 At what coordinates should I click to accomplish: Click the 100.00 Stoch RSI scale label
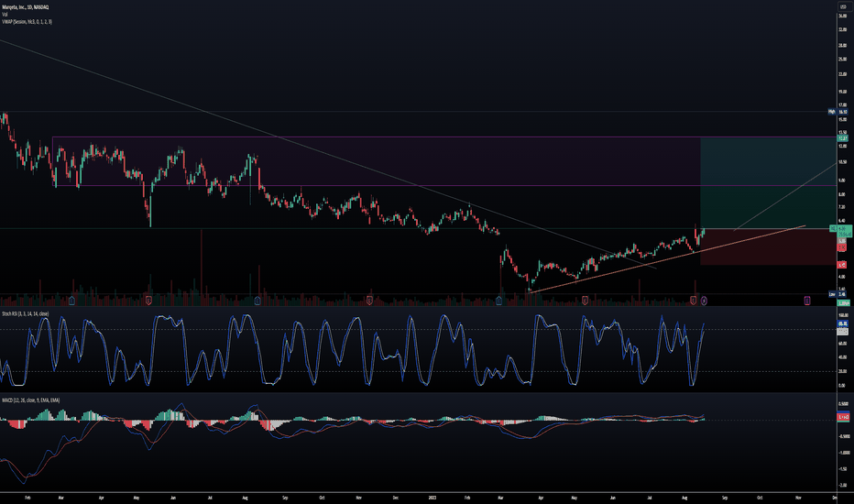click(843, 315)
